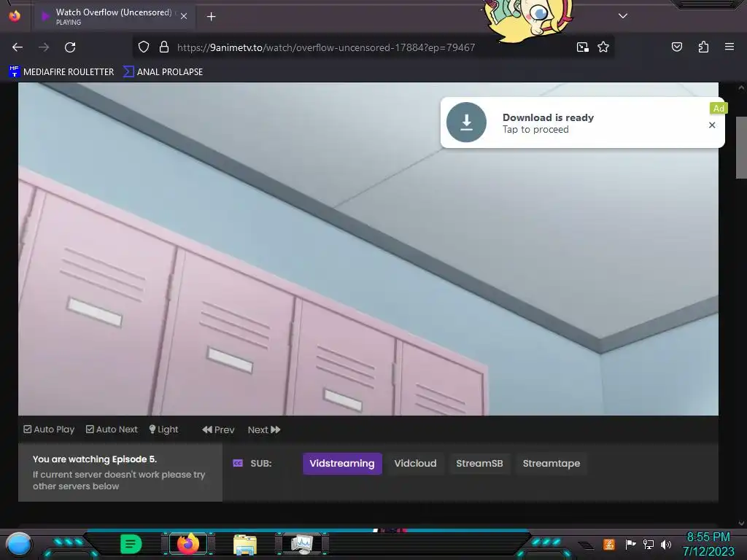Toggle the Auto Next checkbox

coord(90,429)
